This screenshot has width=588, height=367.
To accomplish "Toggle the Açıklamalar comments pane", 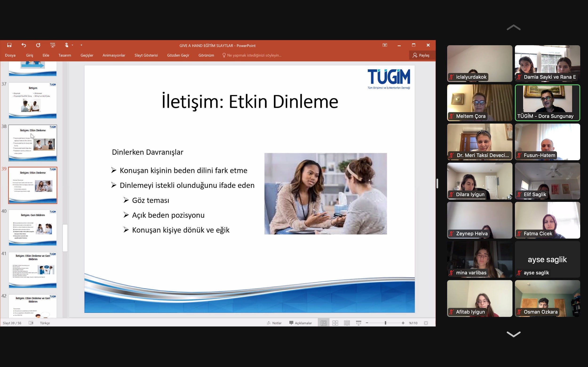I will (300, 323).
